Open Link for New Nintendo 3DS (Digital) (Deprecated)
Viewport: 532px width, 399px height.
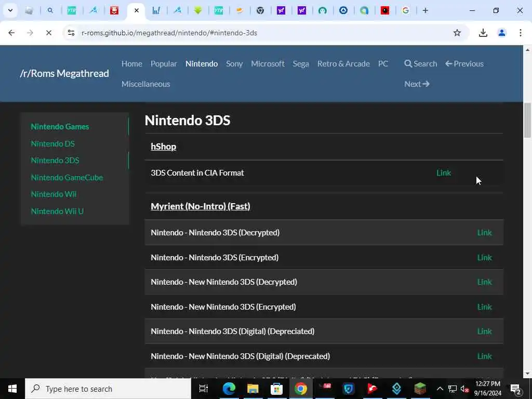coord(485,356)
